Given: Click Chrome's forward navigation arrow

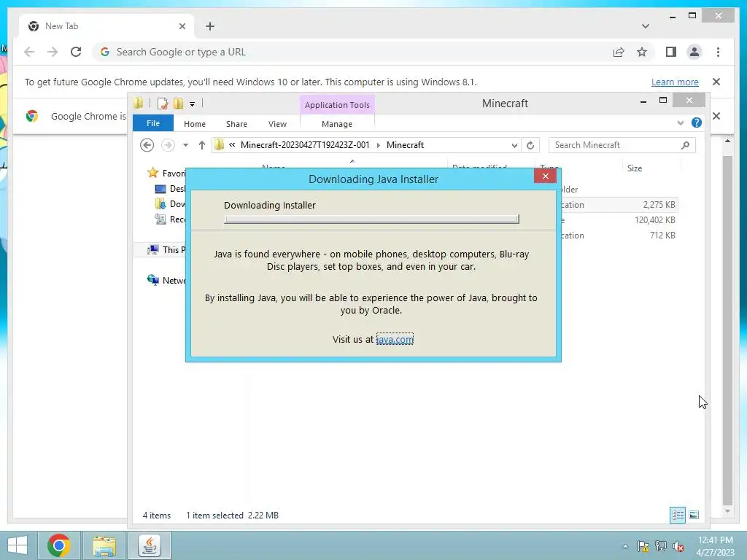Looking at the screenshot, I should click(53, 52).
